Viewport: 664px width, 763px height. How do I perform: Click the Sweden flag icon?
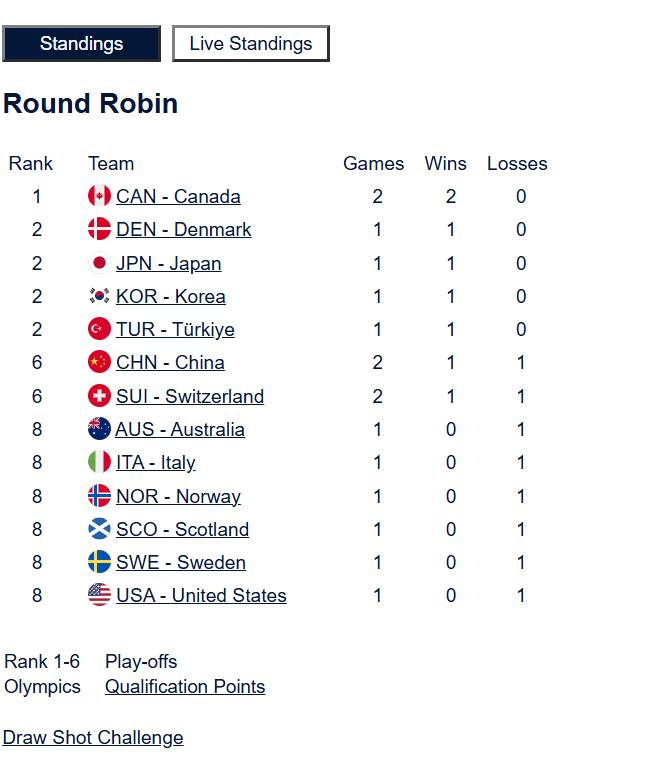(99, 562)
